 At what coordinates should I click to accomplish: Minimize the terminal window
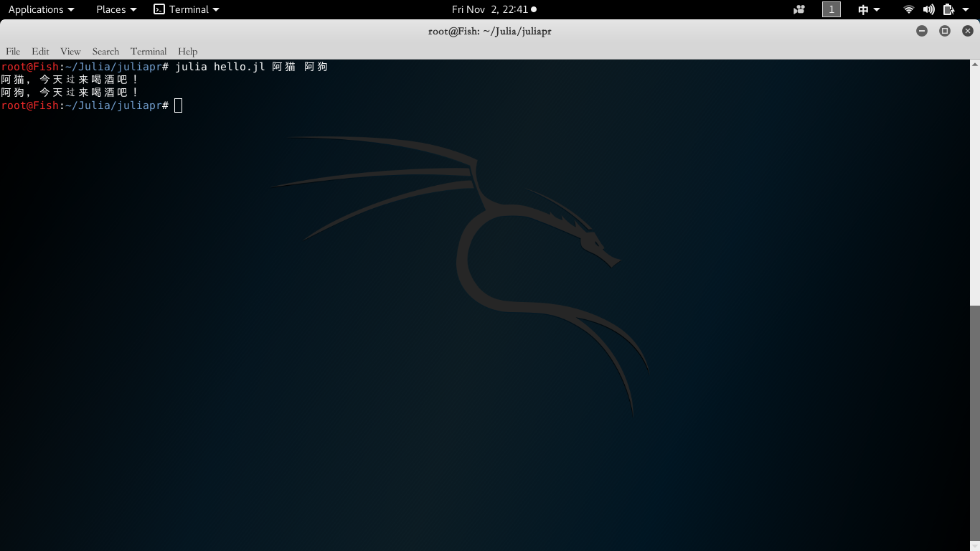click(922, 31)
